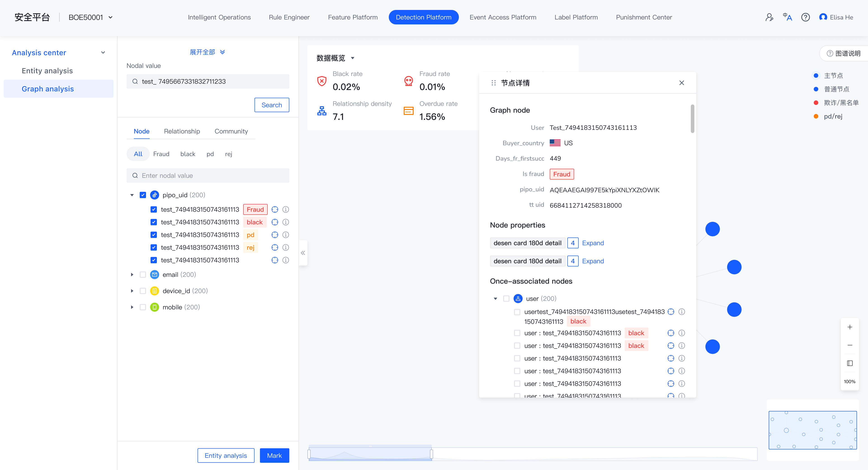Collapse the 数据概览 overview dropdown
Screen dimensions: 868x470
coord(353,58)
